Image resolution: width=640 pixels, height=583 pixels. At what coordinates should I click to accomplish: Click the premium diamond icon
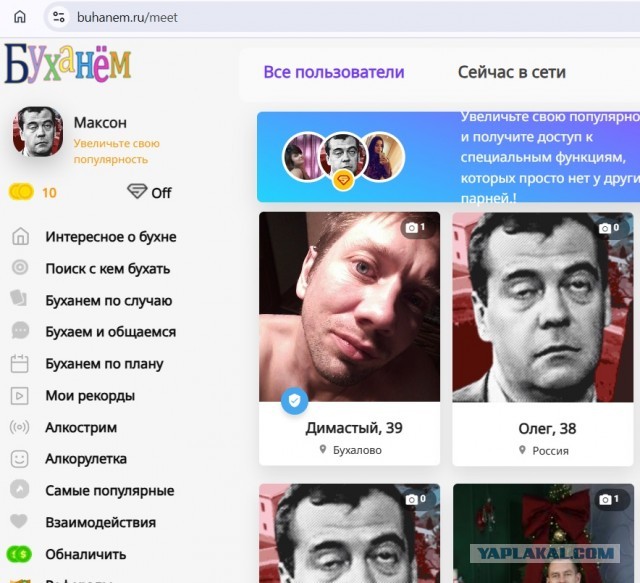pyautogui.click(x=137, y=191)
